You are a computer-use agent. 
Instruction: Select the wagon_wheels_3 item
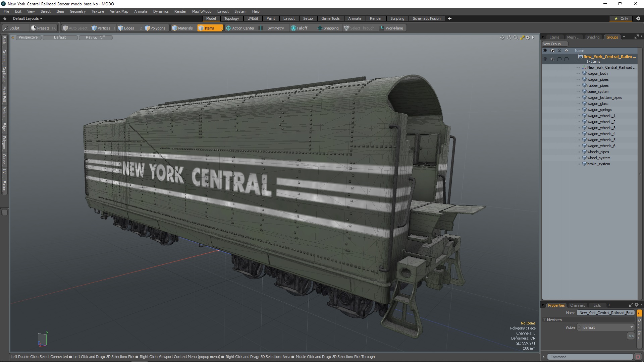coord(601,128)
